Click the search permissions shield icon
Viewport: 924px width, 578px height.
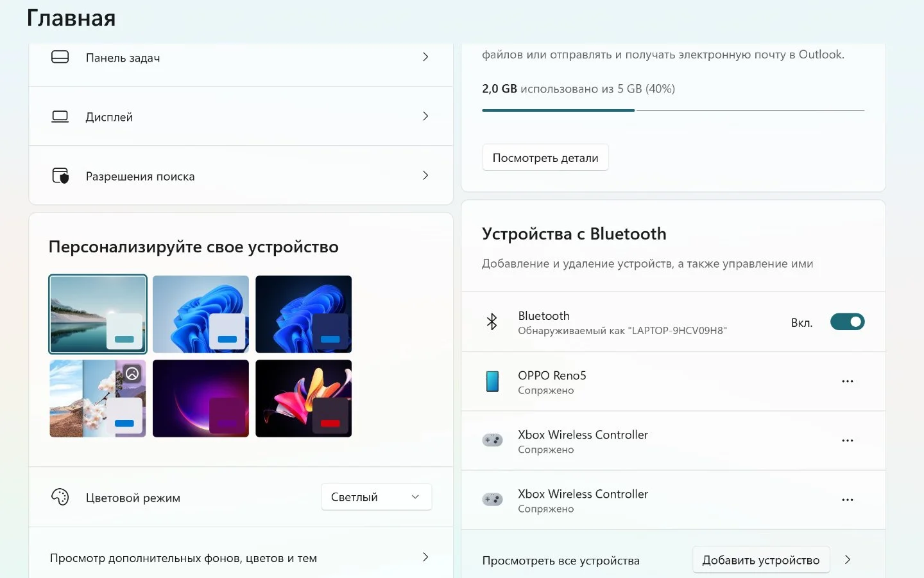[x=60, y=175]
